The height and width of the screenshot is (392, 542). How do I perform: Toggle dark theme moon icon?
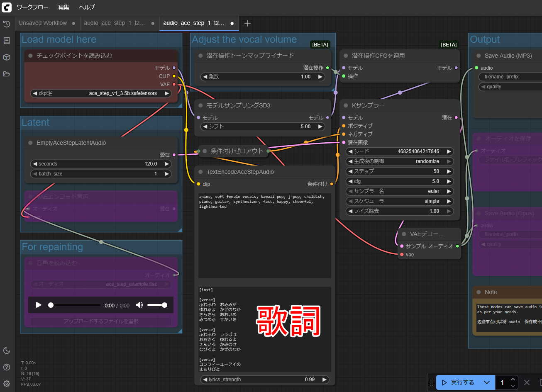pos(7,351)
